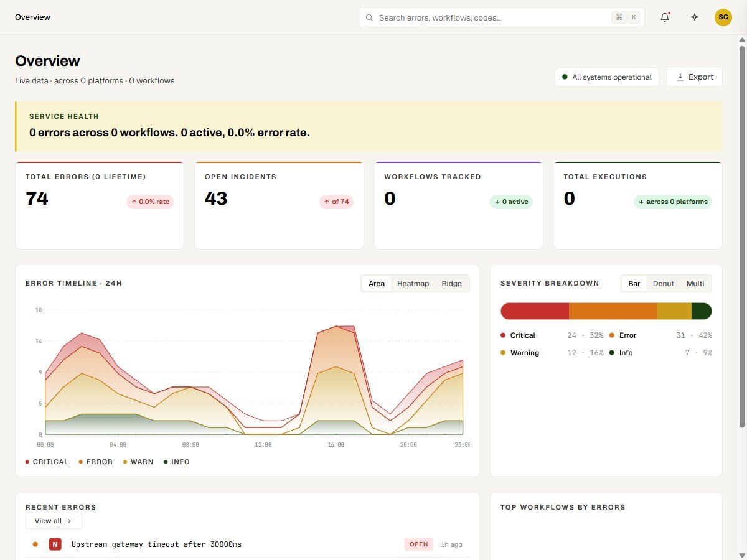The width and height of the screenshot is (747, 560).
Task: Click the Export download icon
Action: (x=680, y=77)
